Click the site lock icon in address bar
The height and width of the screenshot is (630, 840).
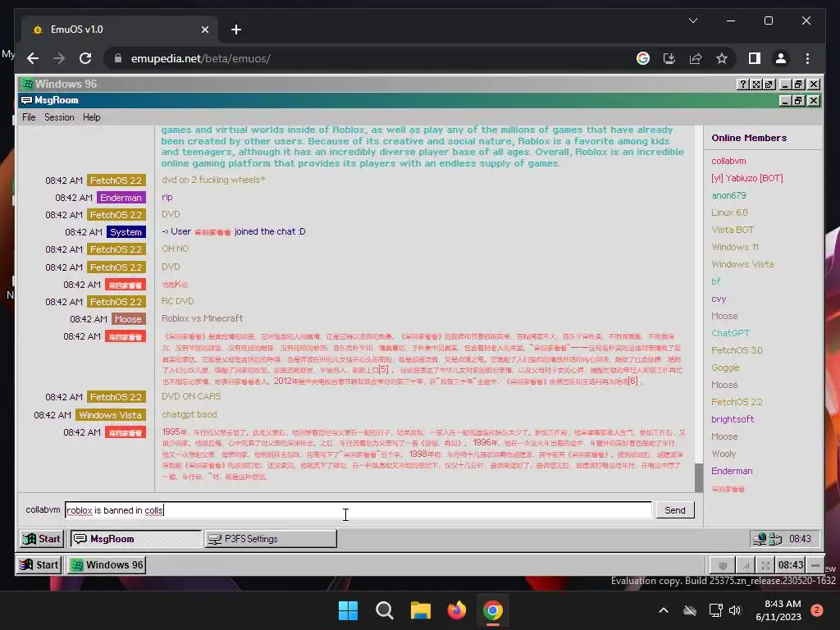click(118, 58)
